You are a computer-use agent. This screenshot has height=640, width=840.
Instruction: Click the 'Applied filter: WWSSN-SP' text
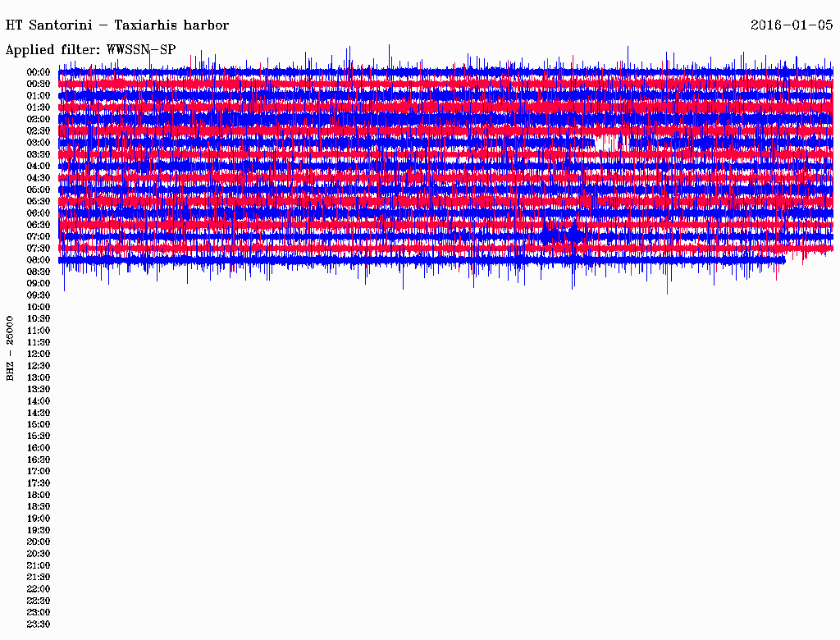(x=90, y=50)
